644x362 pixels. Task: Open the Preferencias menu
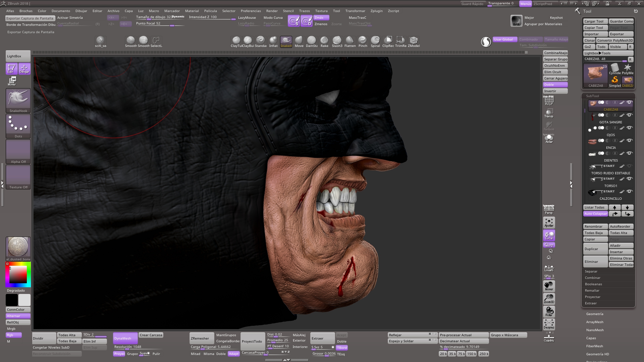[x=251, y=11]
